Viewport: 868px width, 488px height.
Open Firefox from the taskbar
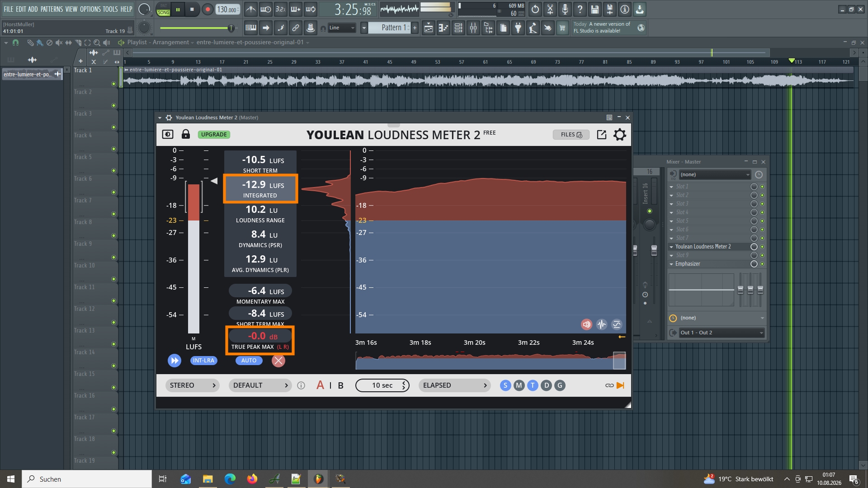click(252, 479)
